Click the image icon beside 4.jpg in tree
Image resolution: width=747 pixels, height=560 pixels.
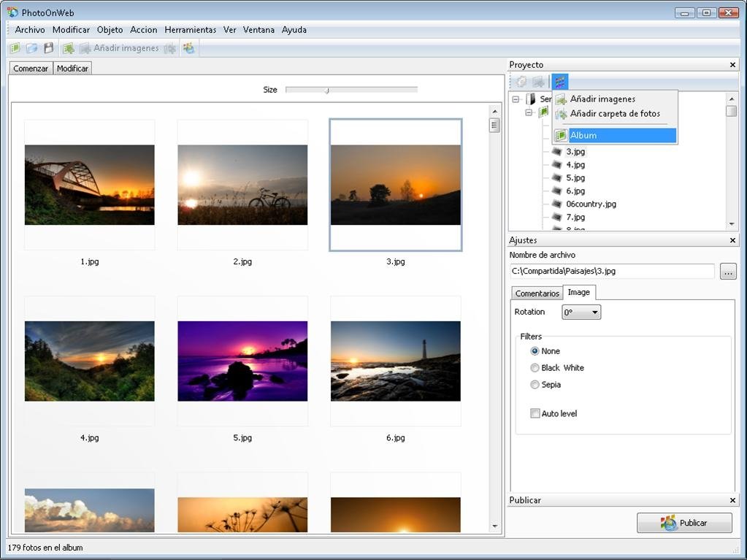point(556,165)
